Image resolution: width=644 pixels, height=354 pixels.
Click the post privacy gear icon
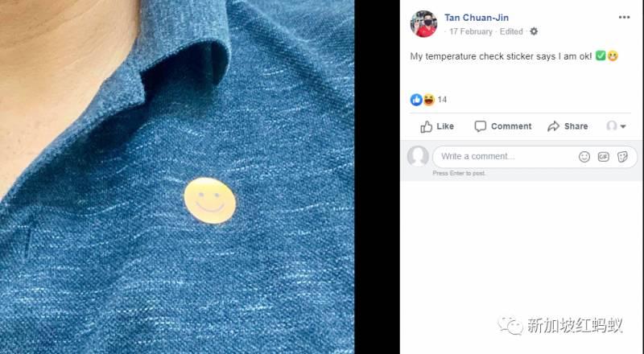coord(534,31)
